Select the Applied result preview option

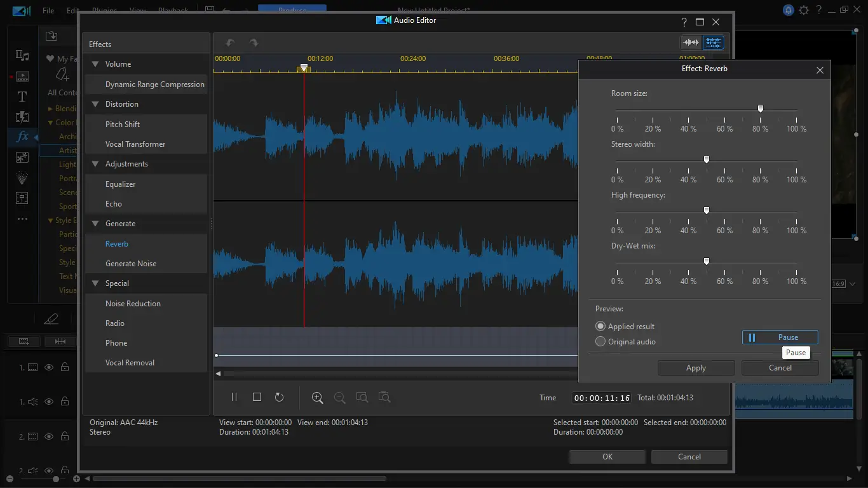coord(600,326)
